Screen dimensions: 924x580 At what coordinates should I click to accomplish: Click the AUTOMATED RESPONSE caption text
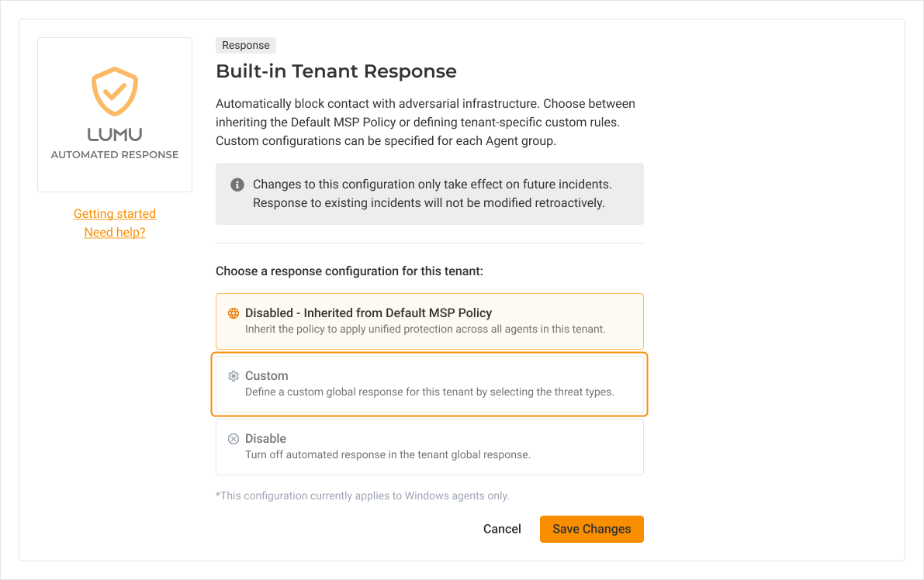[115, 154]
